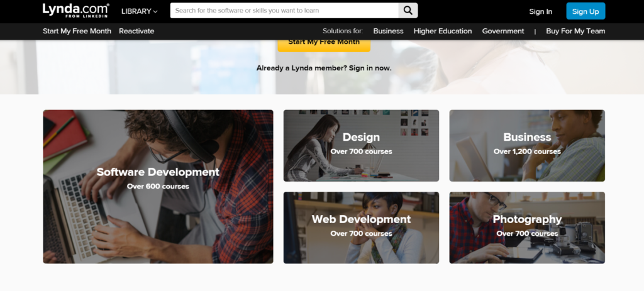Click the Sign in now link
This screenshot has width=644, height=291.
click(x=370, y=68)
